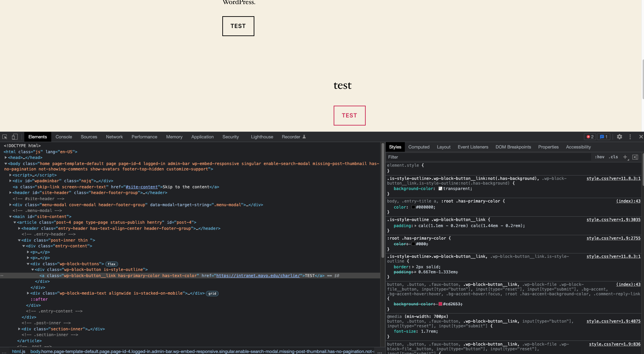Click (index):43 link for has-primary-color rule

(628, 201)
